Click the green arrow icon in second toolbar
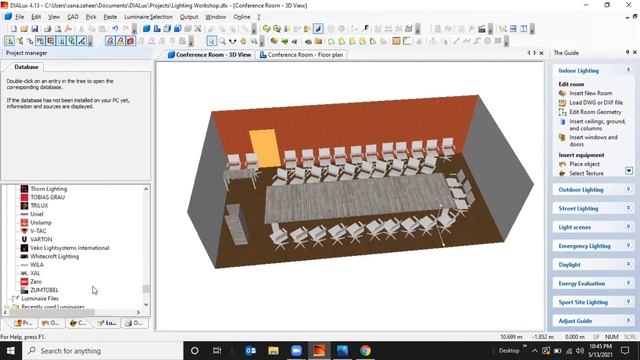Image resolution: width=640 pixels, height=360 pixels. (284, 41)
